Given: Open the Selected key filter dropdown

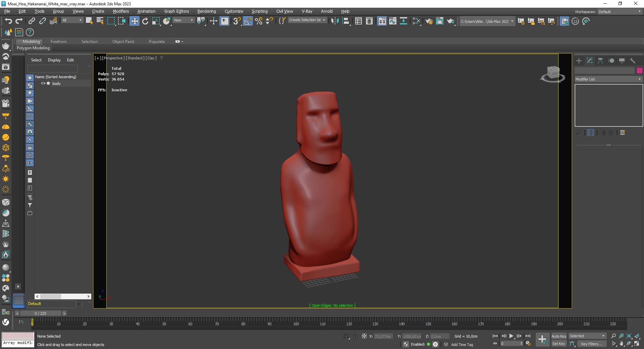Looking at the screenshot, I should pos(587,336).
